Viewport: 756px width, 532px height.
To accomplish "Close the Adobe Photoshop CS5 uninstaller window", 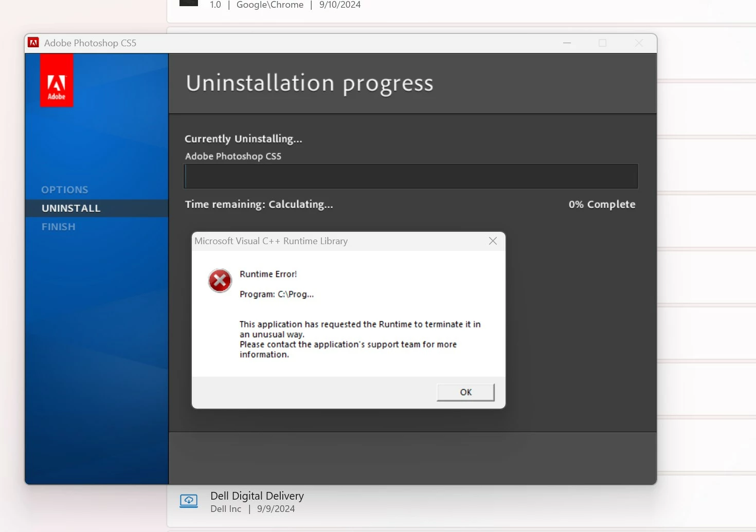I will [639, 43].
